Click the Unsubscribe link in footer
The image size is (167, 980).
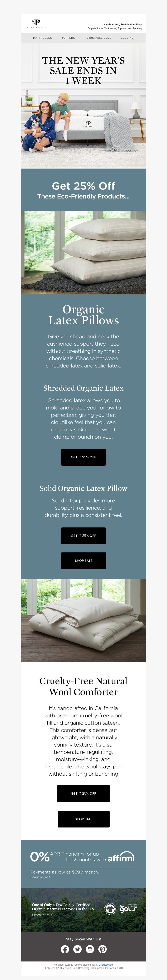tap(106, 964)
